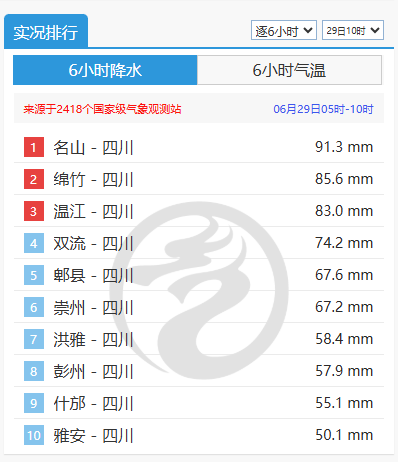Select the 实况排行 tab
Viewport: 398px width, 462px height.
click(x=46, y=32)
